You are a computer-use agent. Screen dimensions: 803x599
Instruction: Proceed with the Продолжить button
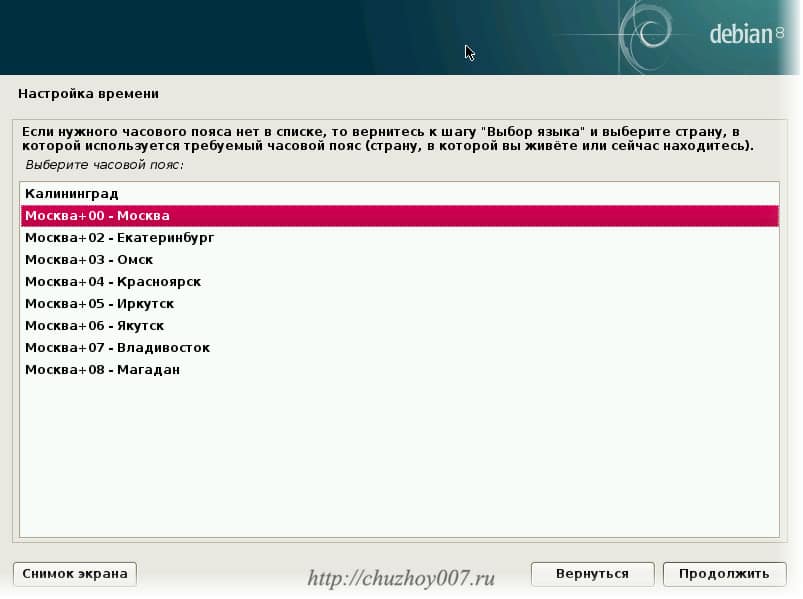tap(724, 574)
